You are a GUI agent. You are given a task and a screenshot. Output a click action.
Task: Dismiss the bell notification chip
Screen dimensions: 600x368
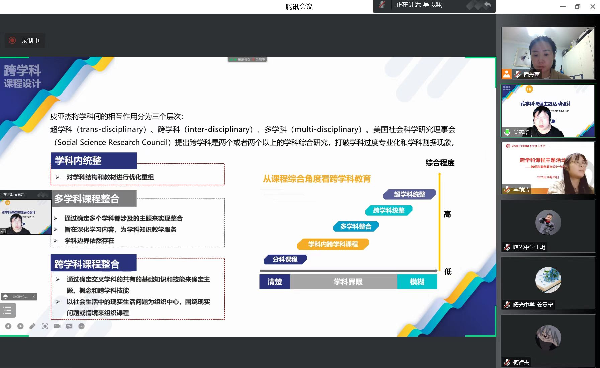pos(34,296)
